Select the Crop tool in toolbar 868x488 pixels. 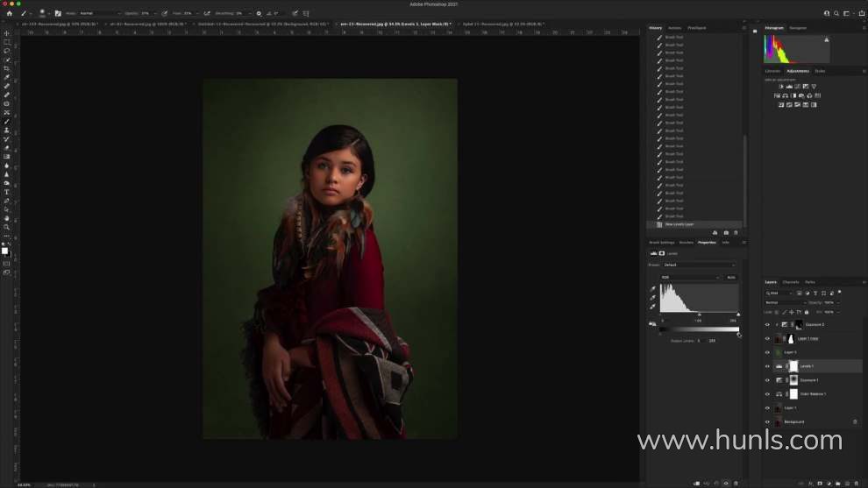pos(7,68)
